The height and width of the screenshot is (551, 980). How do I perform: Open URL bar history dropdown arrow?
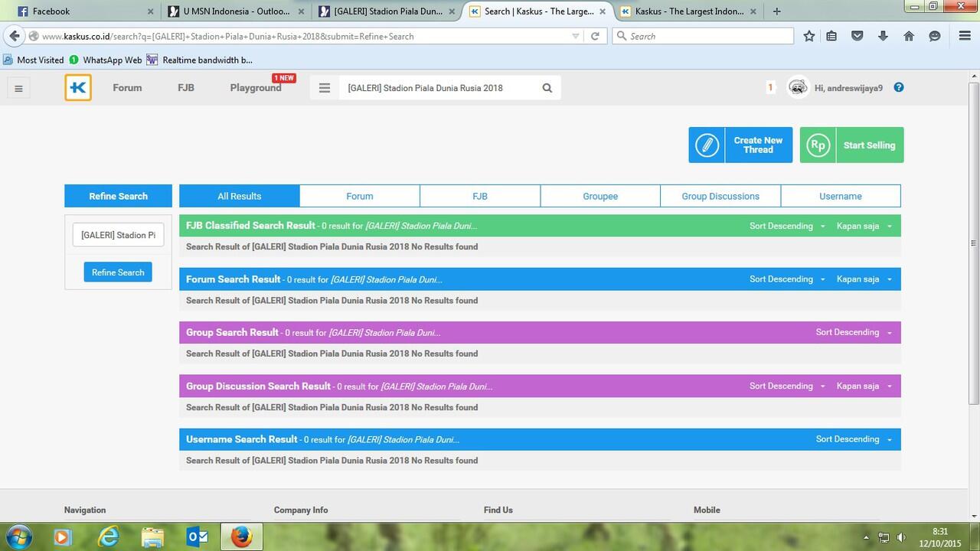coord(576,36)
